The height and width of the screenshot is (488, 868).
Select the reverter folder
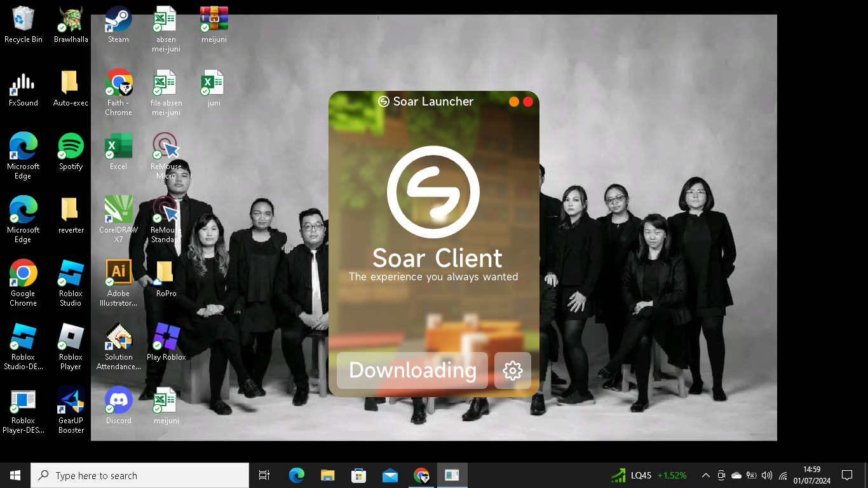coord(71,215)
